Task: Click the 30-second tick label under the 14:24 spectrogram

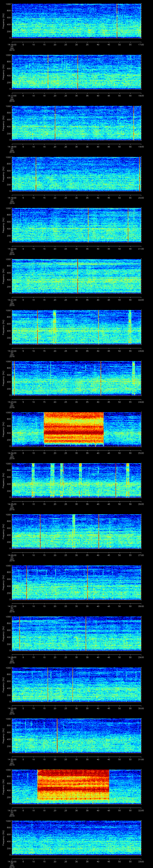Action: pyautogui.click(x=76, y=453)
